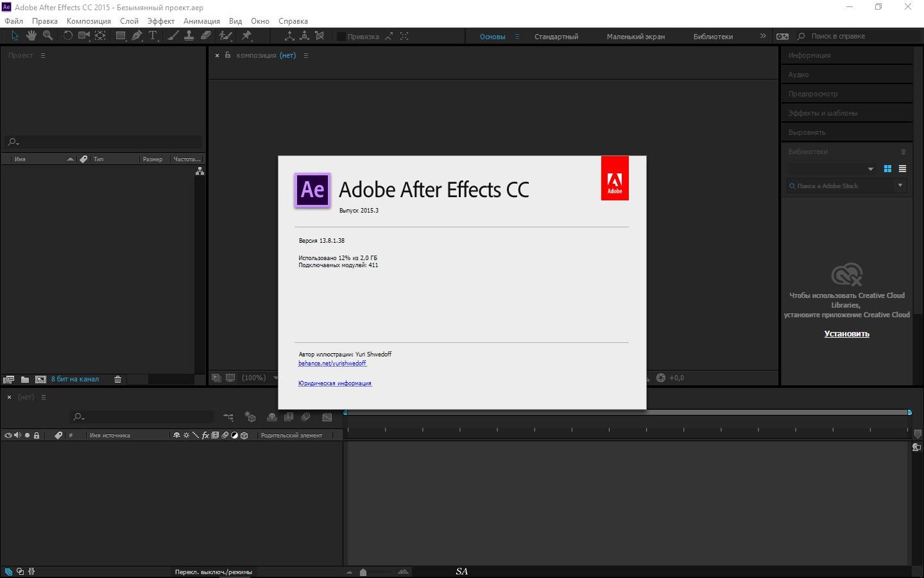Viewport: 924px width, 578px height.
Task: Select the Unified Camera tool
Action: pyautogui.click(x=84, y=36)
